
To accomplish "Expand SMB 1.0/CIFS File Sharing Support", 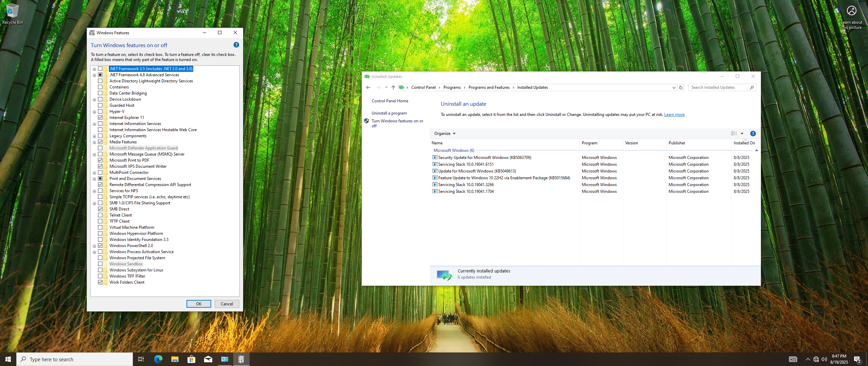I will point(95,203).
